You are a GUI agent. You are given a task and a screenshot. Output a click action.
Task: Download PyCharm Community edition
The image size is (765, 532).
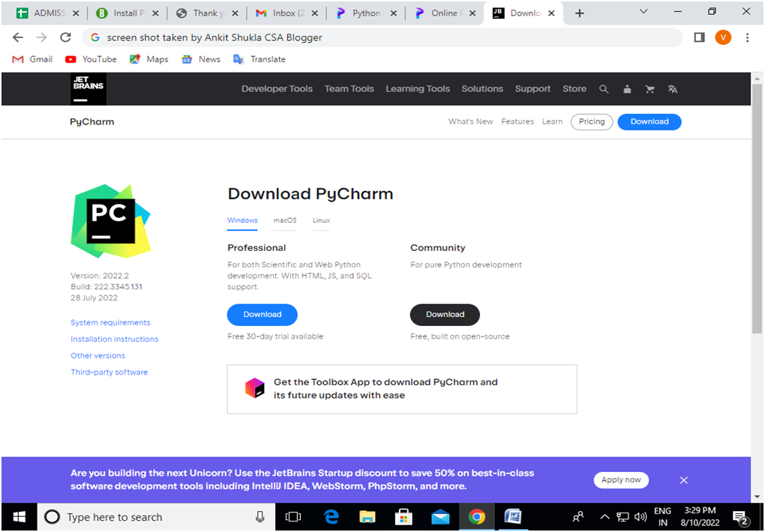(x=445, y=315)
